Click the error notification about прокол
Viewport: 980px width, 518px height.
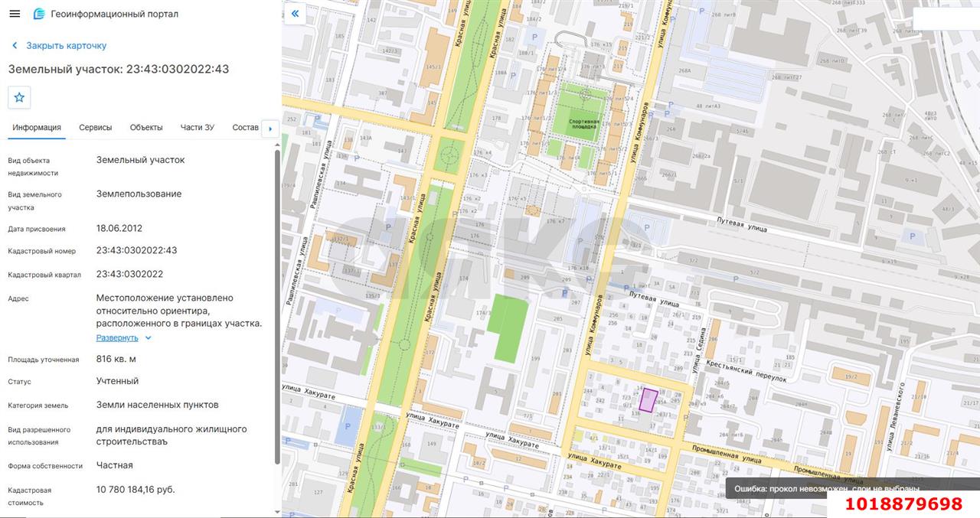pos(827,488)
